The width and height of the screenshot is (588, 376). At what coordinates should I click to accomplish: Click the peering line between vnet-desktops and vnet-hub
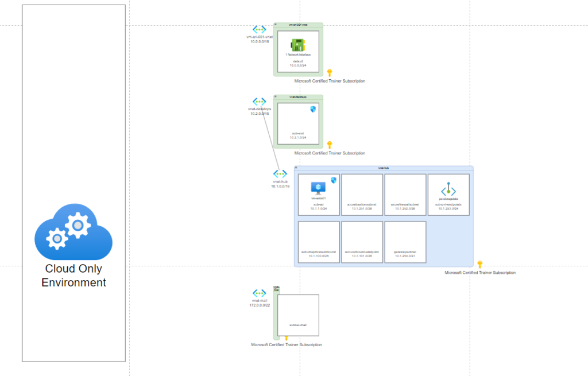(x=270, y=141)
